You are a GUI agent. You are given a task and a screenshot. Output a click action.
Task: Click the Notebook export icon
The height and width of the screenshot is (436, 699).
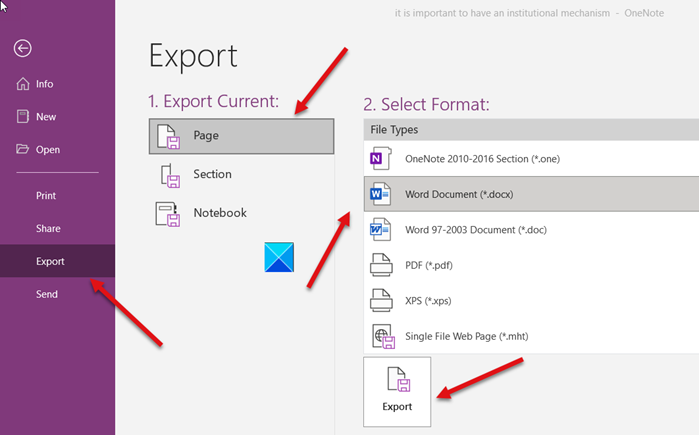167,213
